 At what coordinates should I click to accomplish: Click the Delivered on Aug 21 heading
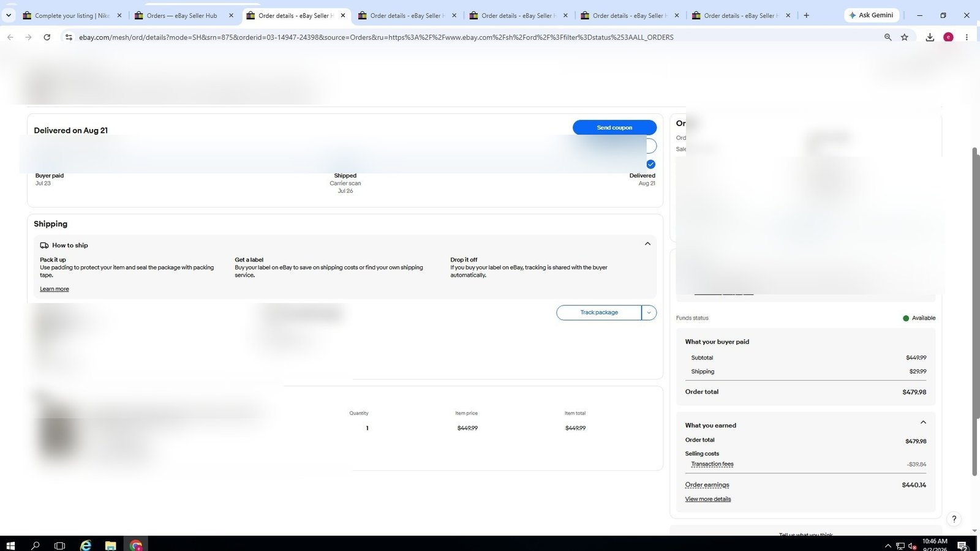click(x=70, y=130)
